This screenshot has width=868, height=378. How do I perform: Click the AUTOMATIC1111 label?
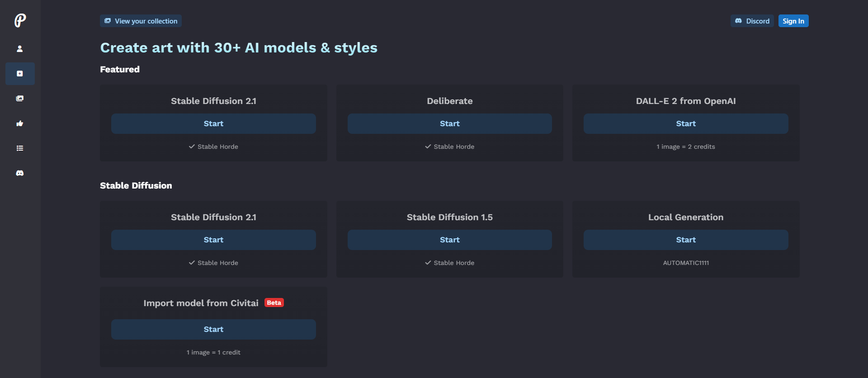[686, 263]
